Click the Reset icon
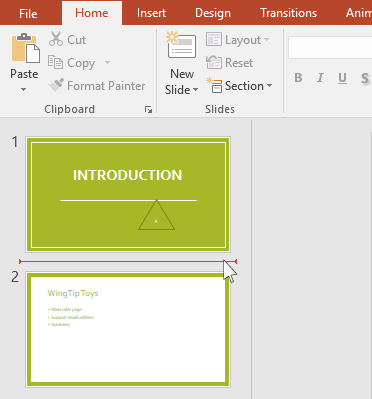The height and width of the screenshot is (399, 372). coord(213,62)
